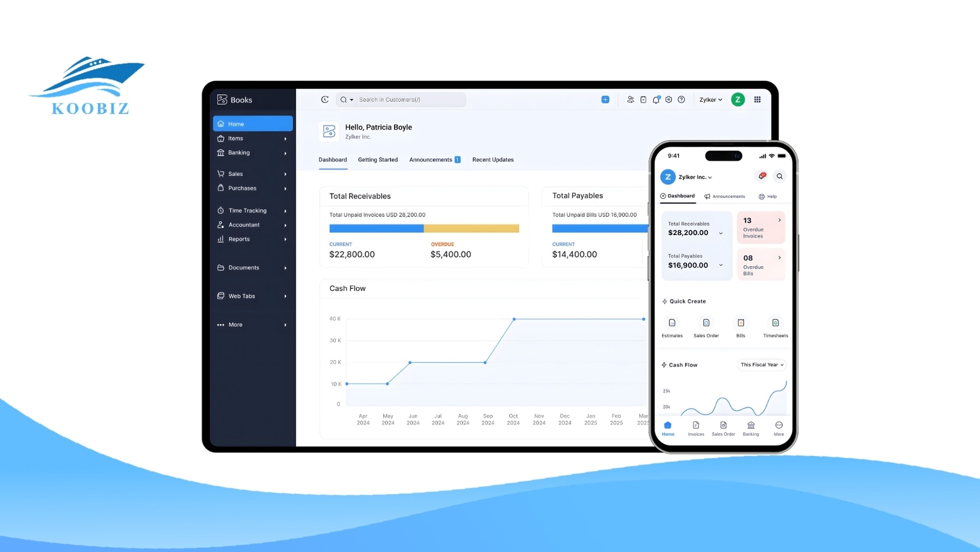Viewport: 980px width, 552px height.
Task: Click the recent activity history icon
Action: coord(324,100)
